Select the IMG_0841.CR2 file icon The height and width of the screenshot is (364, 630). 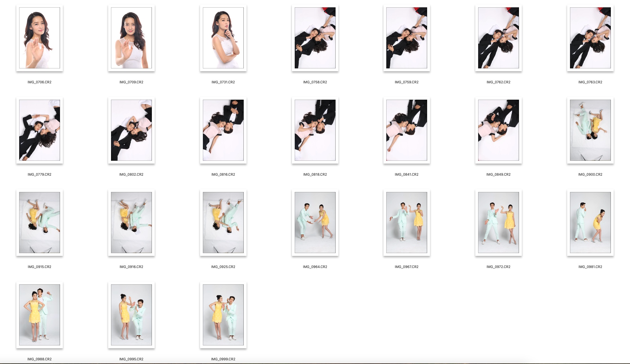(x=407, y=130)
